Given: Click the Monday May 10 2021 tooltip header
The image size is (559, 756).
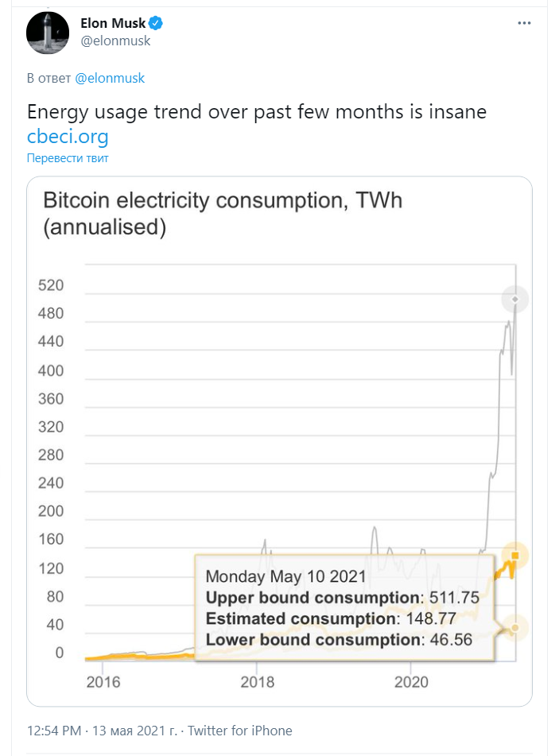Looking at the screenshot, I should coord(285,576).
